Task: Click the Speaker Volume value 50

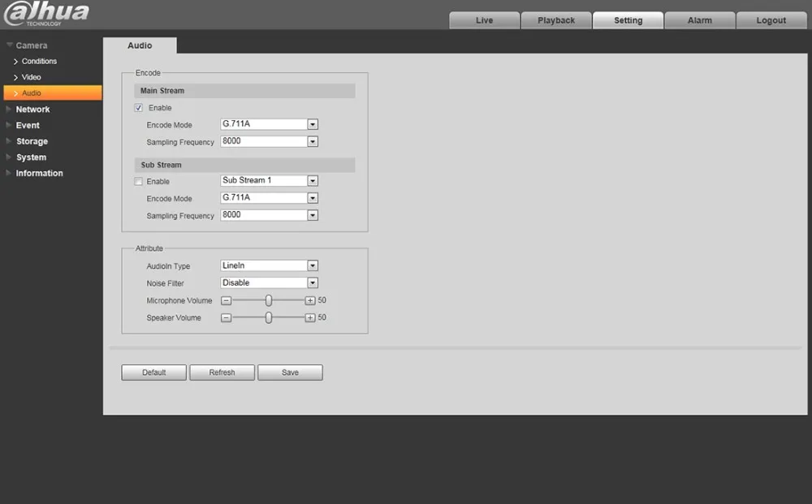Action: (x=322, y=317)
